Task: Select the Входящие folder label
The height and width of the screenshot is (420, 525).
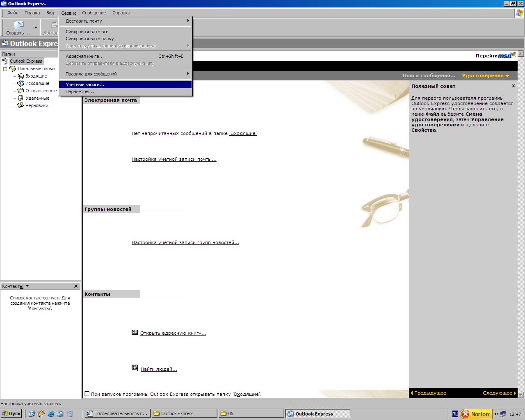Action: click(36, 76)
